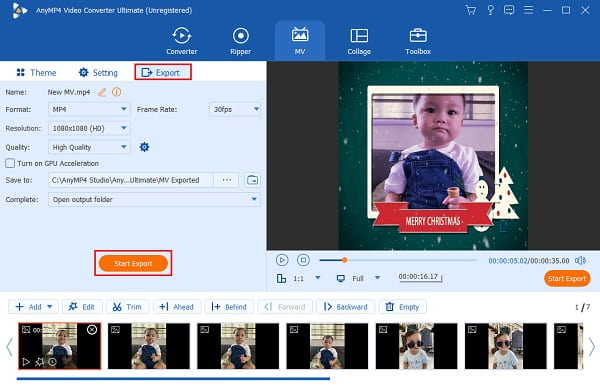The image size is (600, 388).
Task: Click the 00:00:16.17 time field
Action: click(x=420, y=277)
